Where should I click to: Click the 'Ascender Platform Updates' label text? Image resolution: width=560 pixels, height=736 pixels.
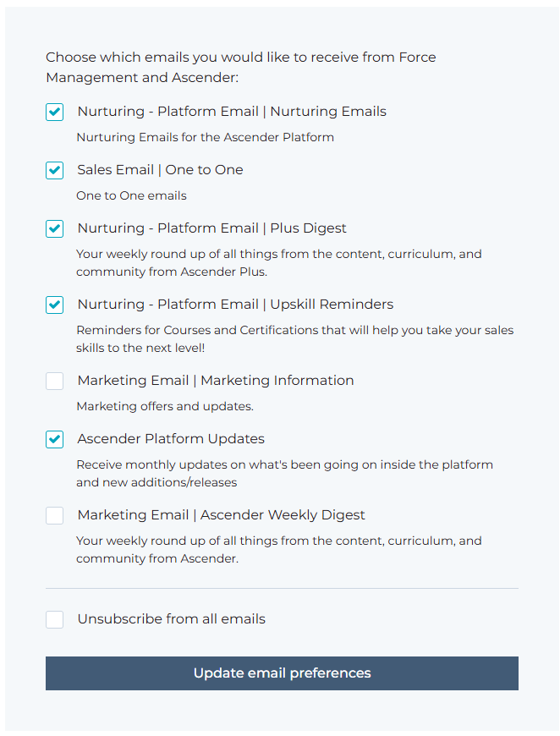click(171, 439)
